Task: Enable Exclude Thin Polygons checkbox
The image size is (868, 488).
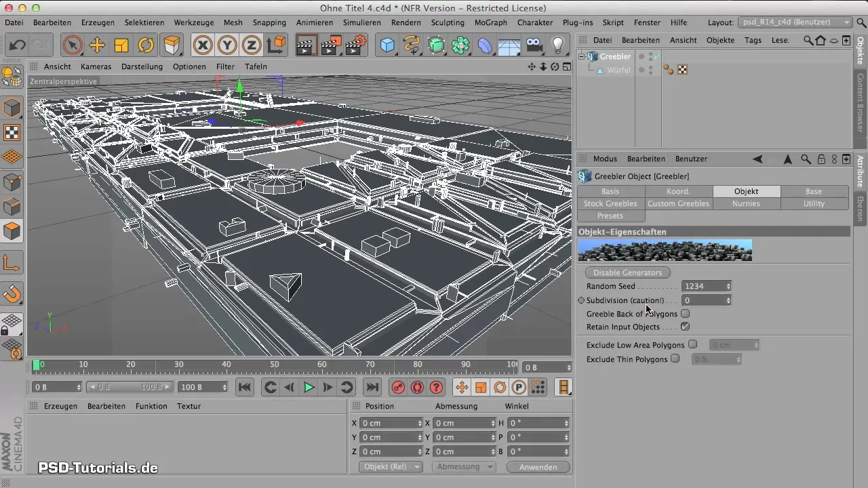Action: (675, 359)
